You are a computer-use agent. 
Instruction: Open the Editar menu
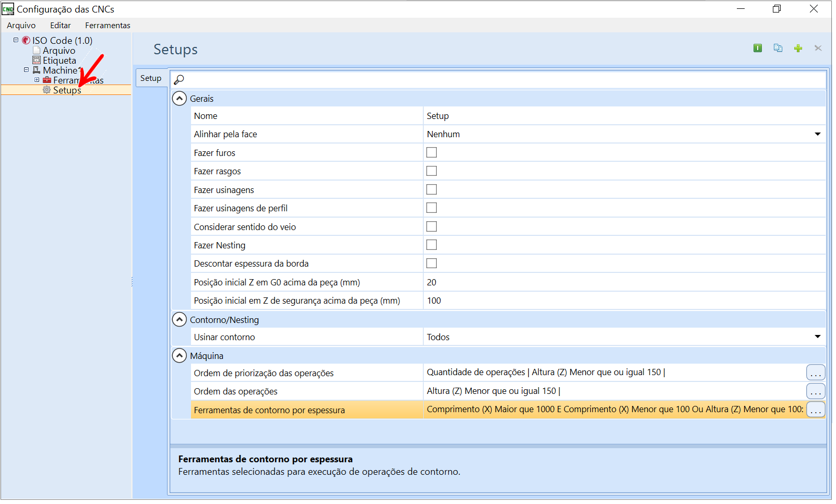(61, 25)
